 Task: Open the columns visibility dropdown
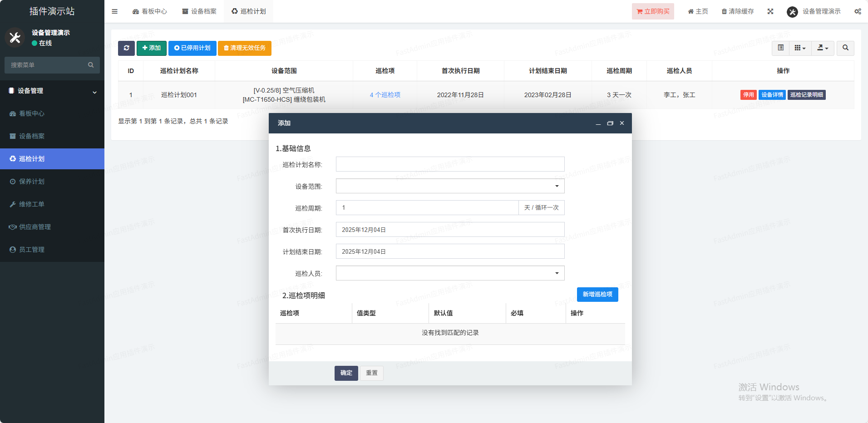click(800, 48)
